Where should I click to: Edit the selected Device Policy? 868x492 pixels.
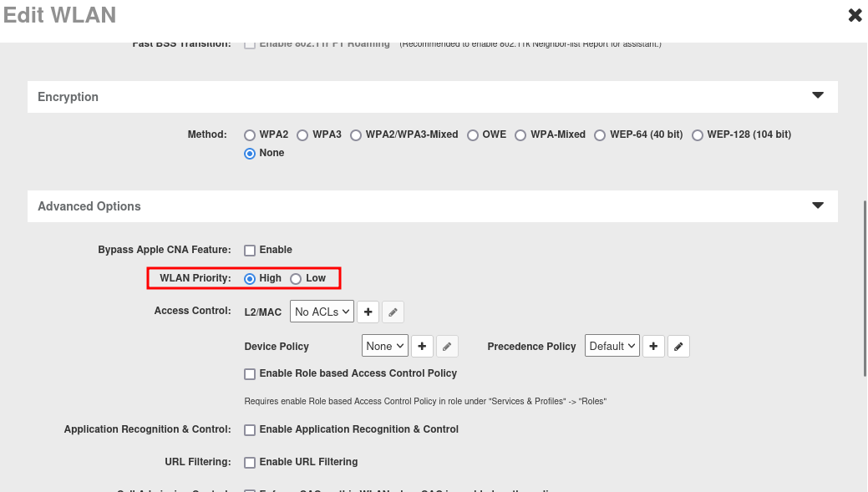point(448,346)
